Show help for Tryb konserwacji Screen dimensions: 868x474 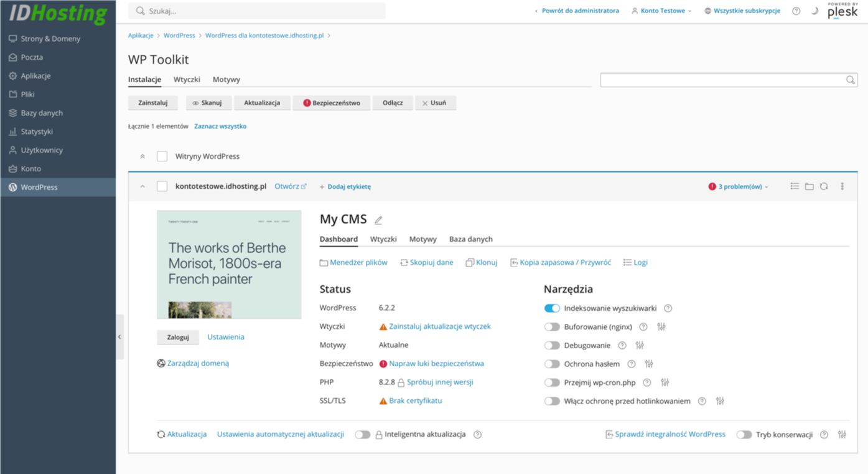824,435
